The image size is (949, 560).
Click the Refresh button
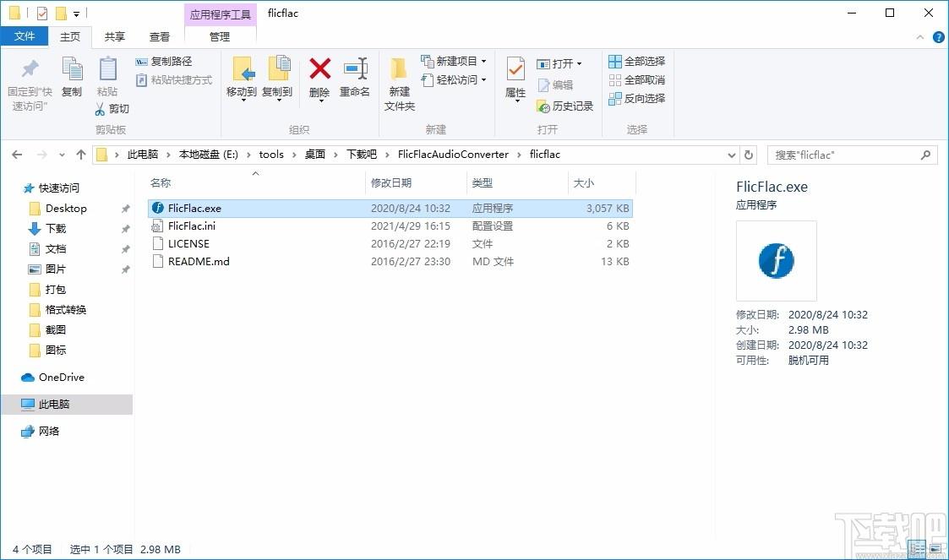pyautogui.click(x=749, y=155)
